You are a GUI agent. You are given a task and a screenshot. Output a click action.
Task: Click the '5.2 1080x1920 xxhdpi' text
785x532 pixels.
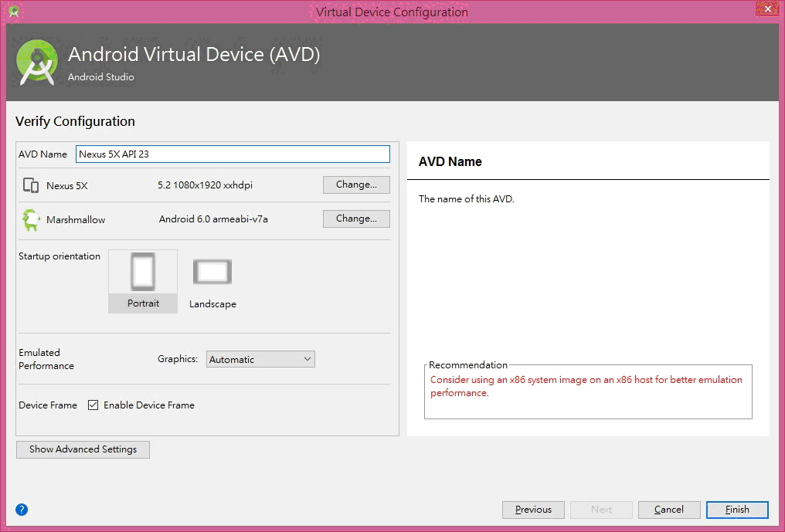click(x=205, y=185)
